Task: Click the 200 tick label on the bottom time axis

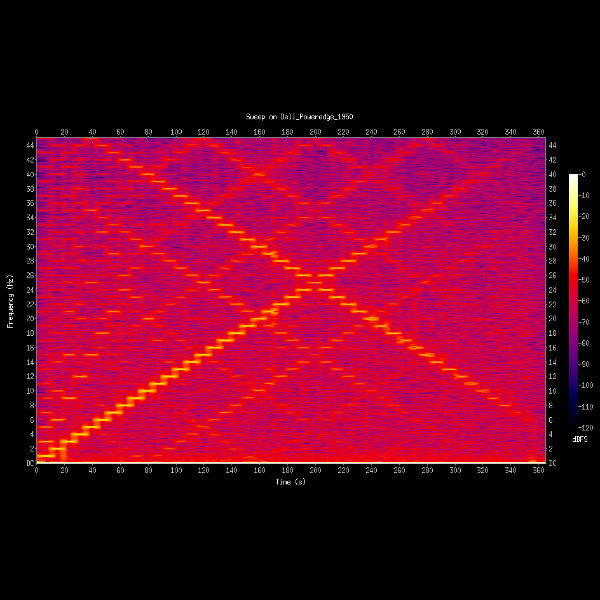Action: point(315,470)
